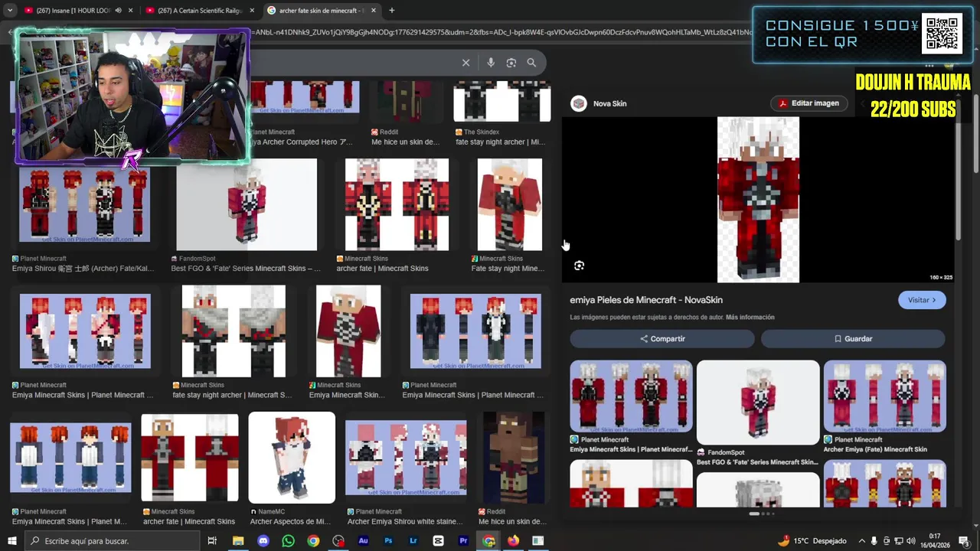Switch to A Certain Scientific Railgun tab
Image resolution: width=980 pixels, height=551 pixels.
201,11
